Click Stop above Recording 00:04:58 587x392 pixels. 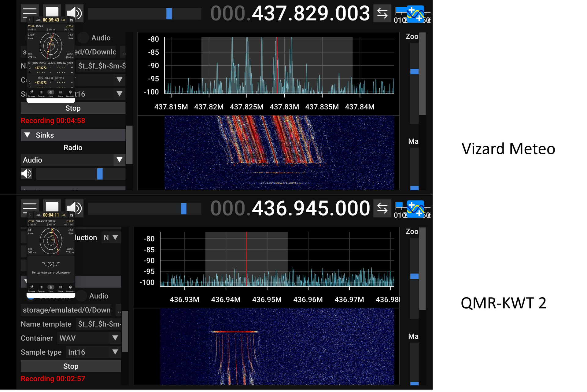pos(73,108)
